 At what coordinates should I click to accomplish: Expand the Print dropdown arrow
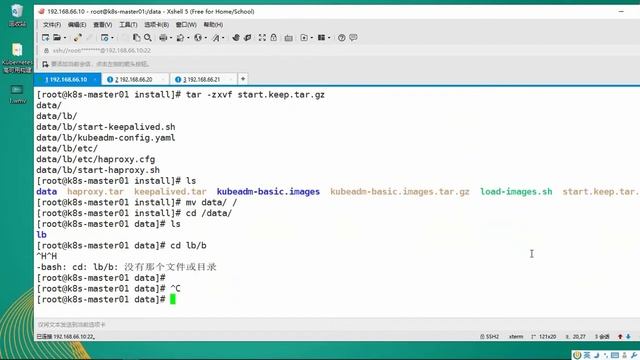click(171, 38)
